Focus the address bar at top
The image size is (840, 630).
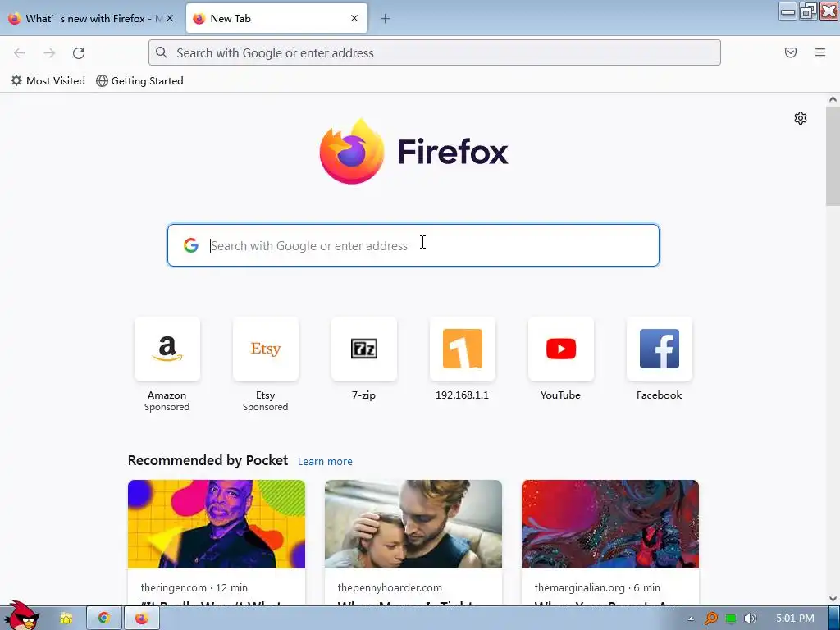click(435, 52)
